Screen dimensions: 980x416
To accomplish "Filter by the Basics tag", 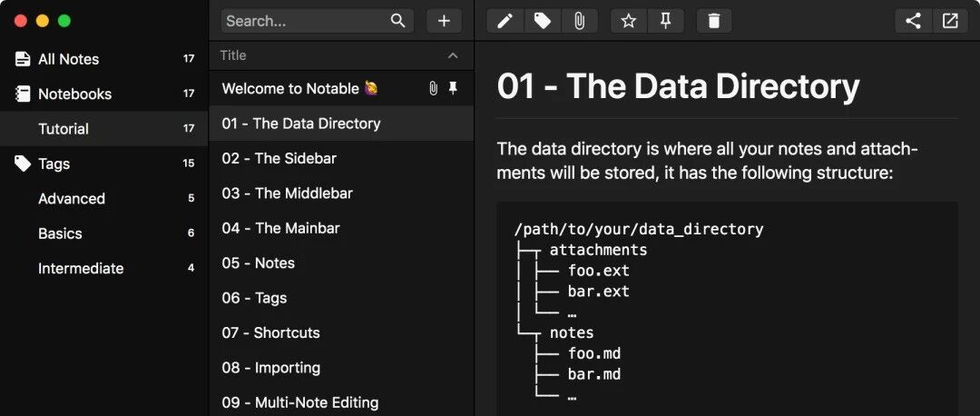I will pos(103,234).
